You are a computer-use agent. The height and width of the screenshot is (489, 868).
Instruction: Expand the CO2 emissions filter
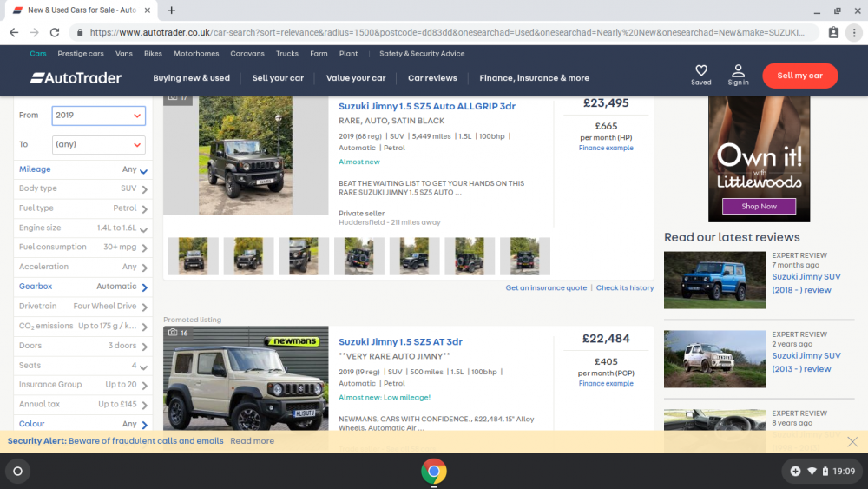tap(83, 327)
